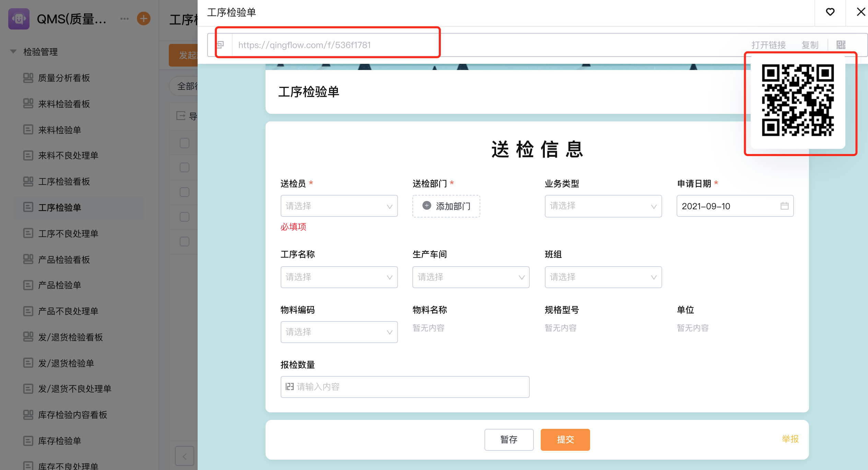This screenshot has height=470, width=868.
Task: Click the 来料不良处理单 form icon
Action: pyautogui.click(x=28, y=155)
